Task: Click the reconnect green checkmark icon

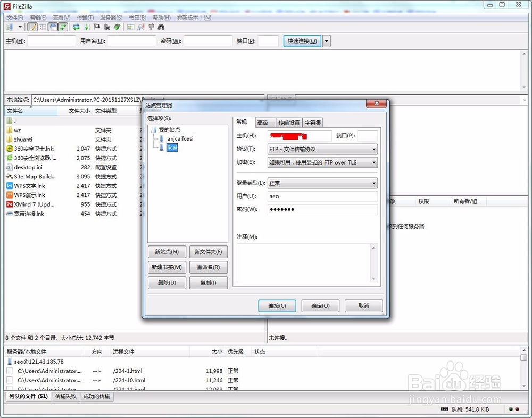Action: [x=117, y=27]
